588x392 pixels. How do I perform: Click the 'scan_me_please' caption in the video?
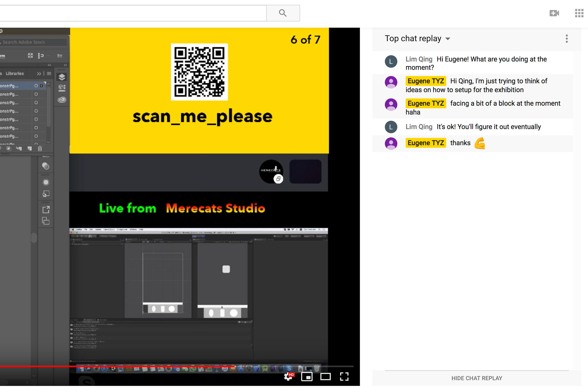[x=202, y=117]
